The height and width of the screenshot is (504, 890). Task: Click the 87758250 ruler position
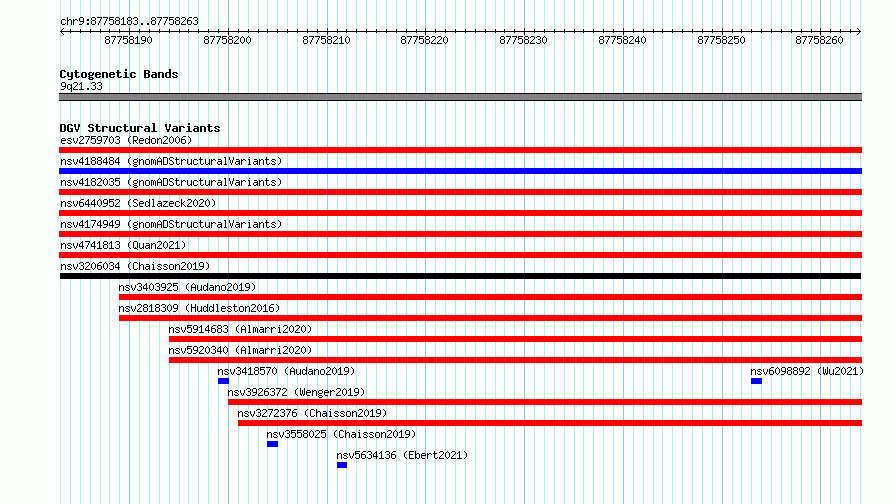coord(721,40)
